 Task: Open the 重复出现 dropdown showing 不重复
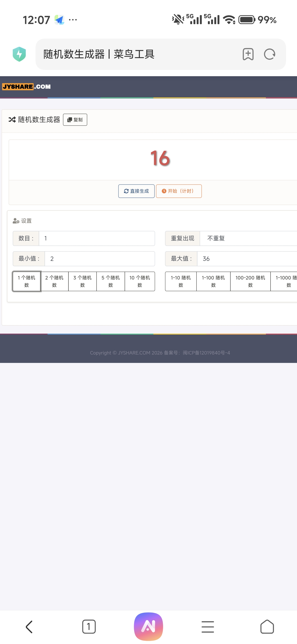pos(247,238)
